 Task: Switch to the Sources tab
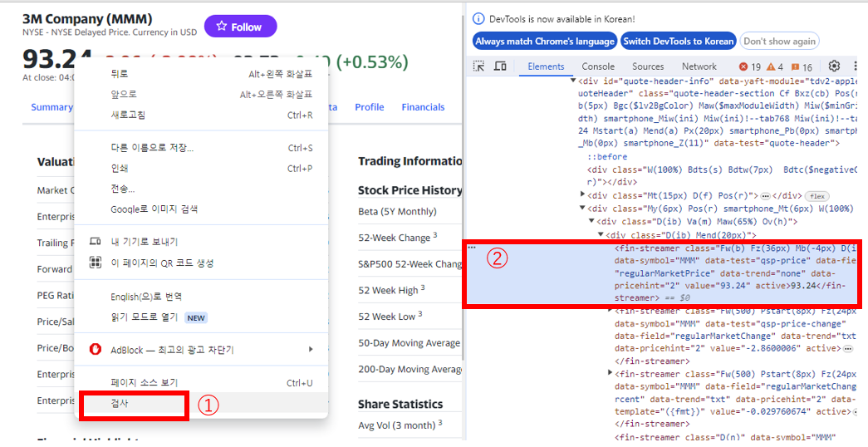pyautogui.click(x=648, y=66)
